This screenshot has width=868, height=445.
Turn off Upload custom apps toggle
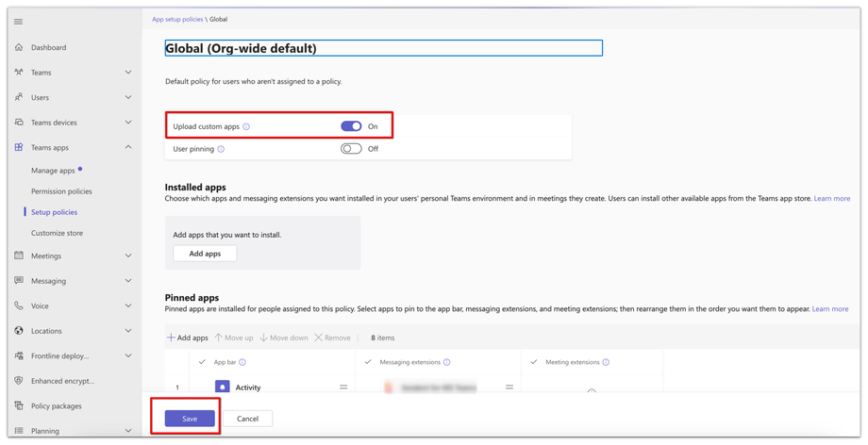tap(351, 126)
